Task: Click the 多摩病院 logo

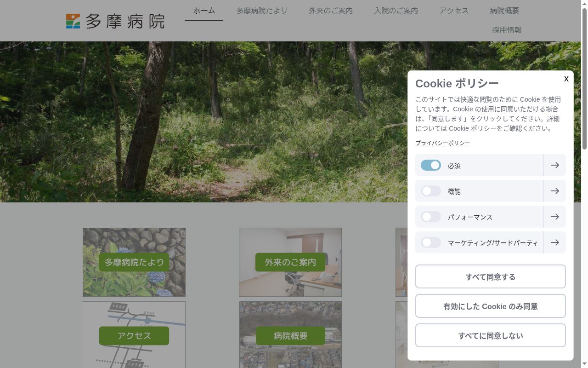Action: pyautogui.click(x=115, y=21)
